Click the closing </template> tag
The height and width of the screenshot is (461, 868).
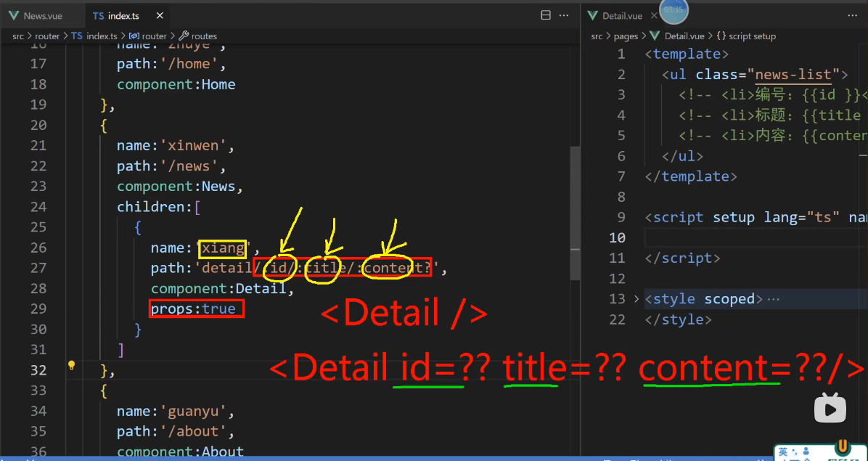(691, 176)
